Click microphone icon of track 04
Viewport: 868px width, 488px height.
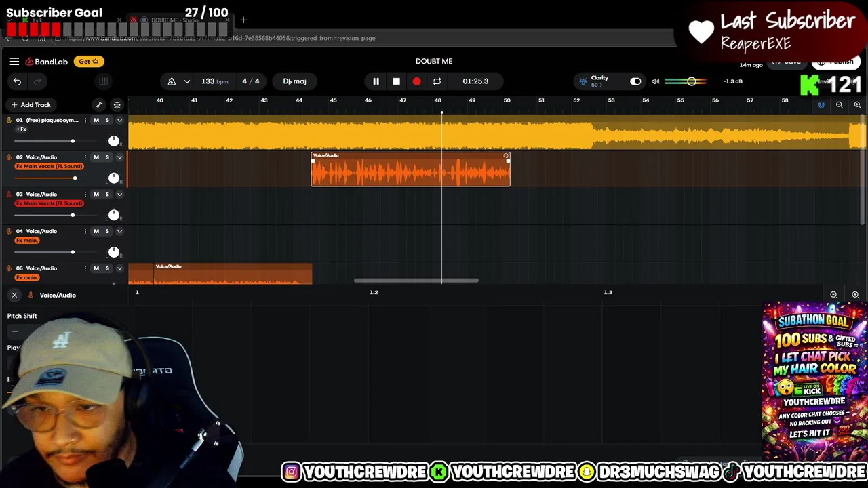click(9, 231)
